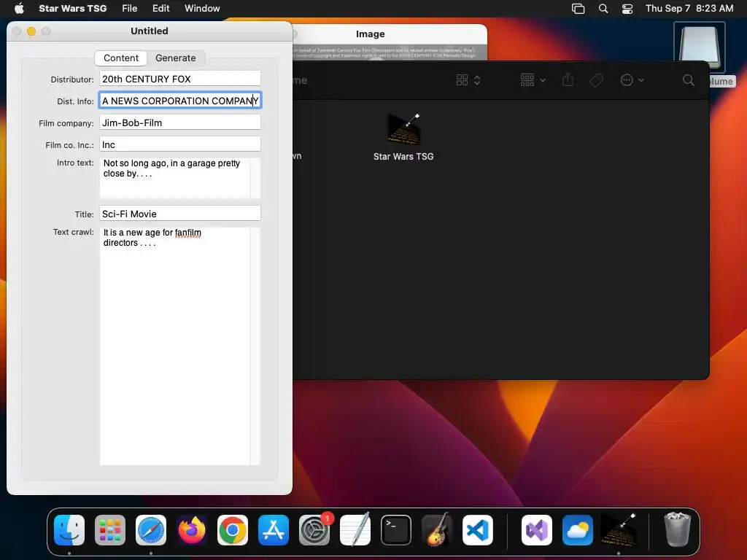This screenshot has height=560, width=747.
Task: Open the Trash from the Dock
Action: point(677,530)
